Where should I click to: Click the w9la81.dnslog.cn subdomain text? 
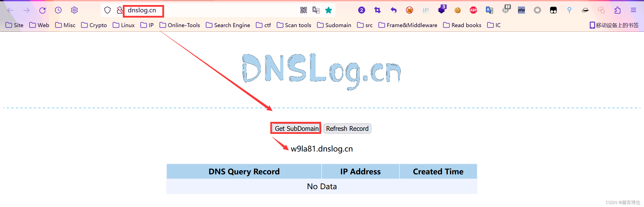(322, 149)
